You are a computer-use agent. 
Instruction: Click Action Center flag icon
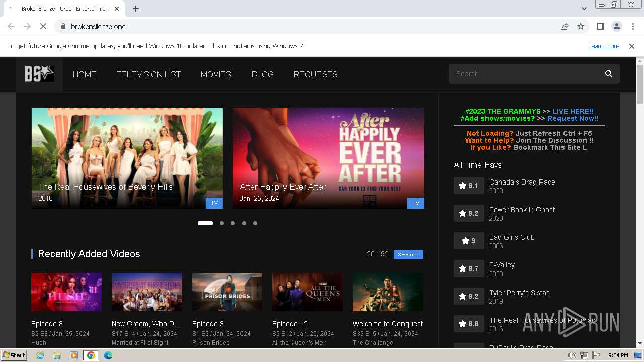597,355
